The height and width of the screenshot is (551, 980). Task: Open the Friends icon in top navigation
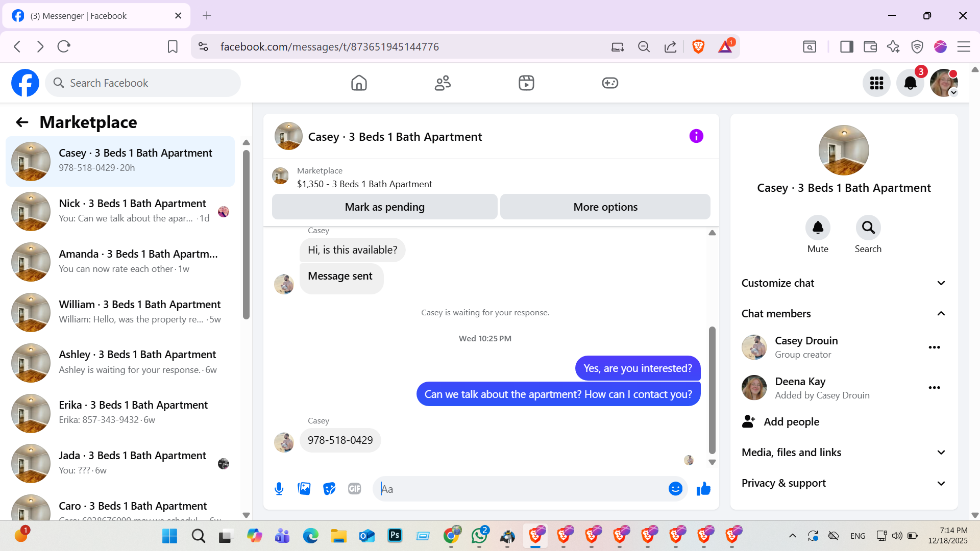[x=443, y=83]
